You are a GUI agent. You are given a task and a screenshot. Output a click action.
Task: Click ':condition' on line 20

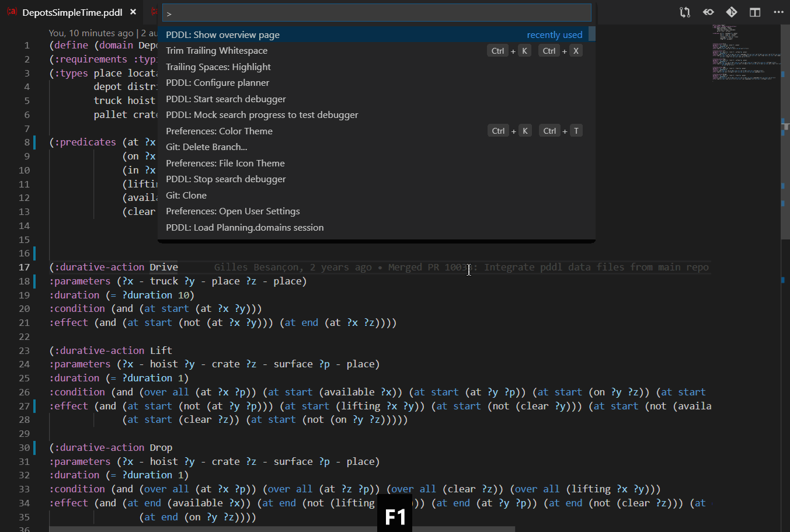(77, 308)
